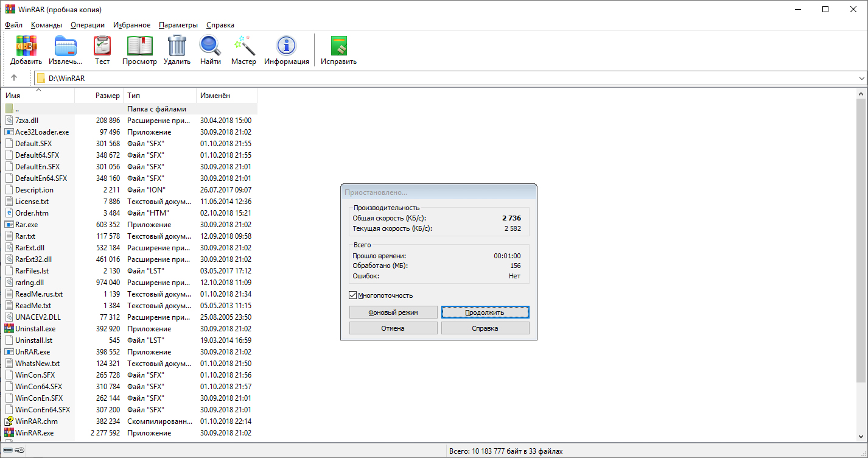Go up one folder with the arrow icon
The image size is (868, 458).
[14, 78]
